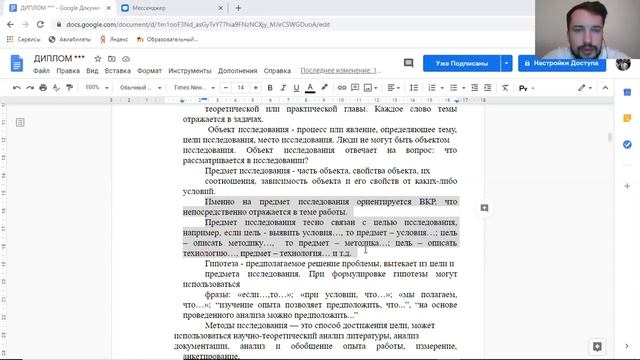Increase font size with plus button
640x360 pixels.
click(x=256, y=88)
